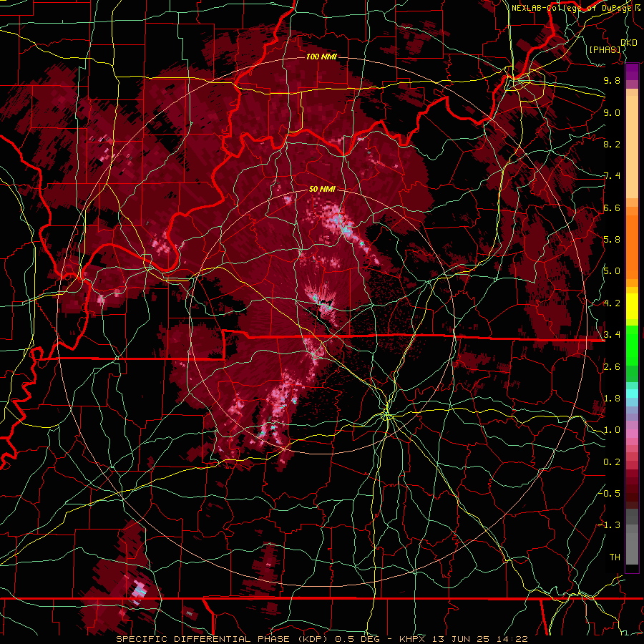
Task: Pick the yellow segment of the color scale
Action: click(x=632, y=306)
